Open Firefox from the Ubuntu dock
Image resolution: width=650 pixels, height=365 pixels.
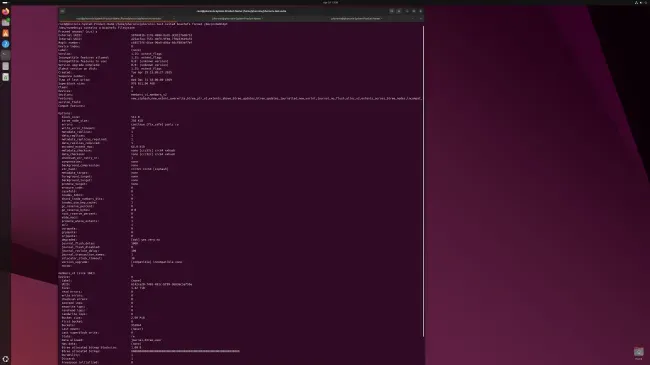point(5,12)
